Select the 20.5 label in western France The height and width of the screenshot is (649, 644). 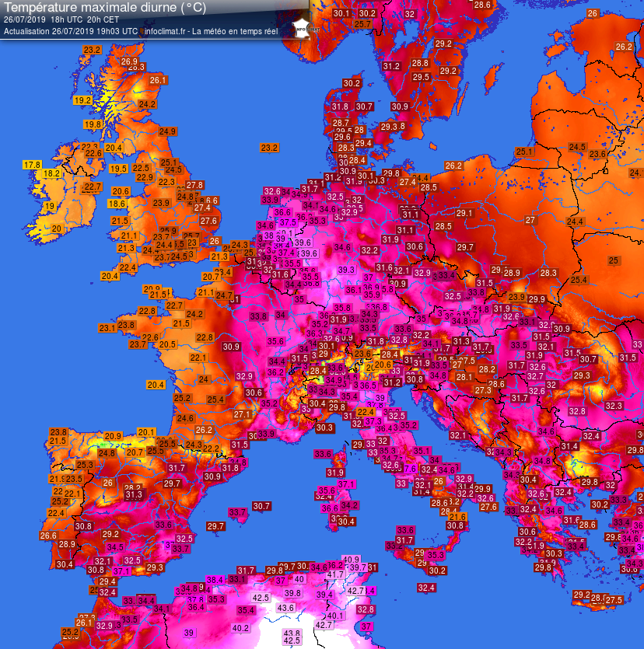click(167, 344)
